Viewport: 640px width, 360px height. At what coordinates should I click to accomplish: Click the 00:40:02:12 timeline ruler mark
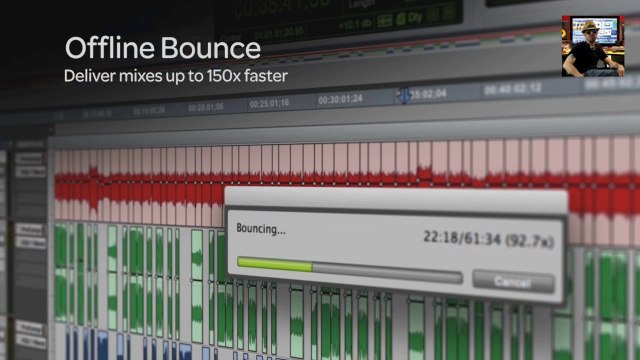point(513,88)
